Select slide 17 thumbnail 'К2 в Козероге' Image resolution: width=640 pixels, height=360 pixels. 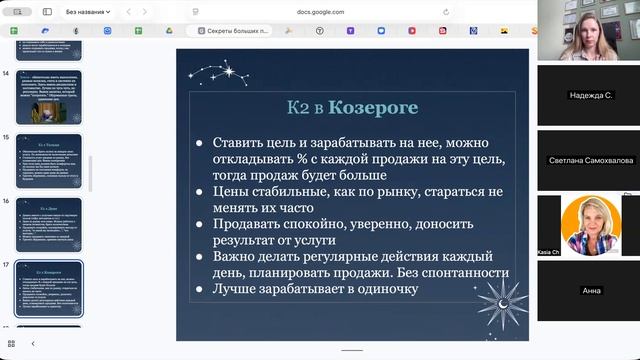(x=49, y=289)
